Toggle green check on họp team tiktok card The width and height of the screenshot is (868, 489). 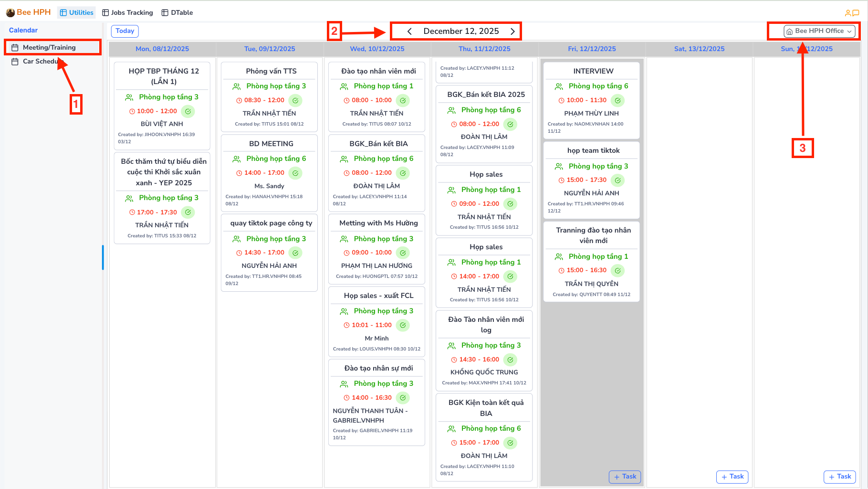click(617, 180)
